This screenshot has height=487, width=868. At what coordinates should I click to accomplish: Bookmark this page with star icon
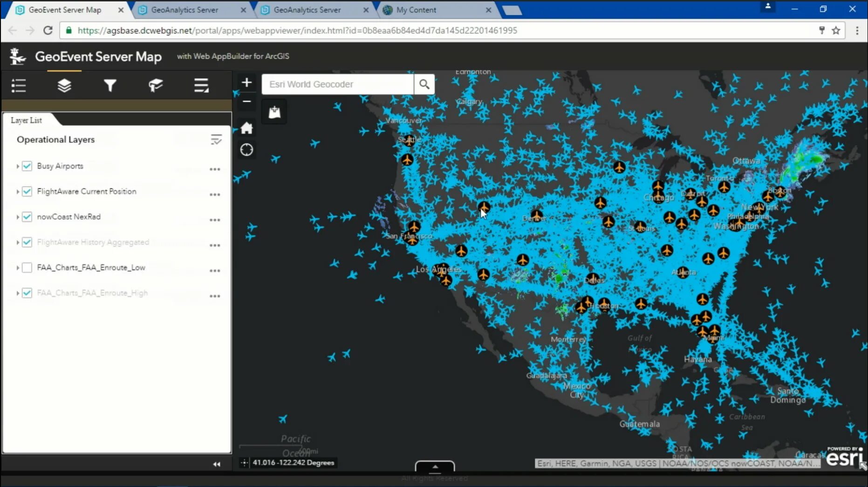(x=836, y=30)
